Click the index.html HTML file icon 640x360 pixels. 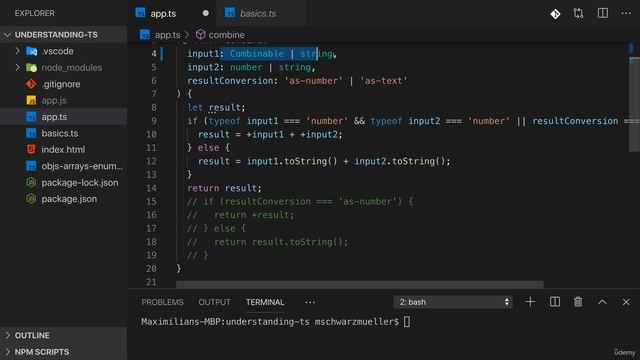(x=31, y=149)
